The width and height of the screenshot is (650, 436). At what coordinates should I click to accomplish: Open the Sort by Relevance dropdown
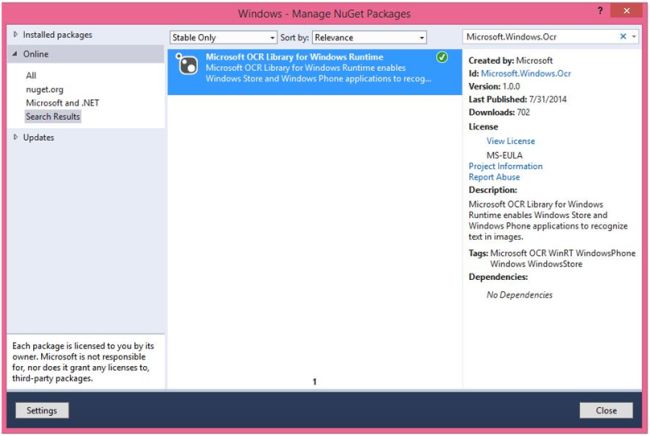pyautogui.click(x=369, y=37)
